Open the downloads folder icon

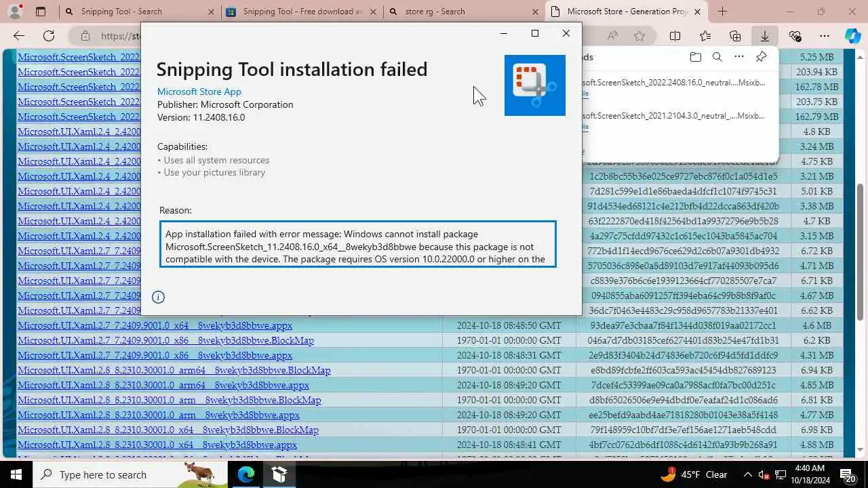695,57
